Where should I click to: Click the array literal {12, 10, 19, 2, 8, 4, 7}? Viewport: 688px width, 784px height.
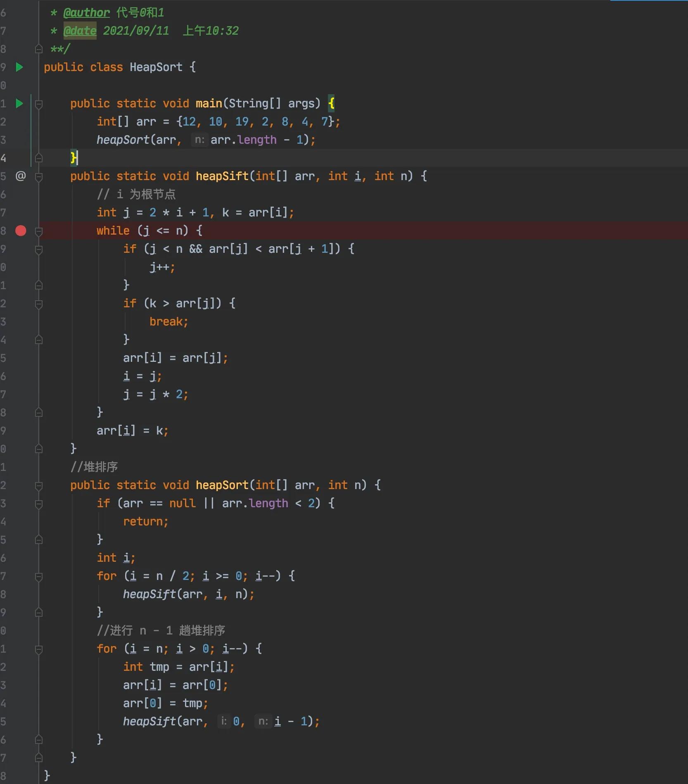[x=255, y=121]
